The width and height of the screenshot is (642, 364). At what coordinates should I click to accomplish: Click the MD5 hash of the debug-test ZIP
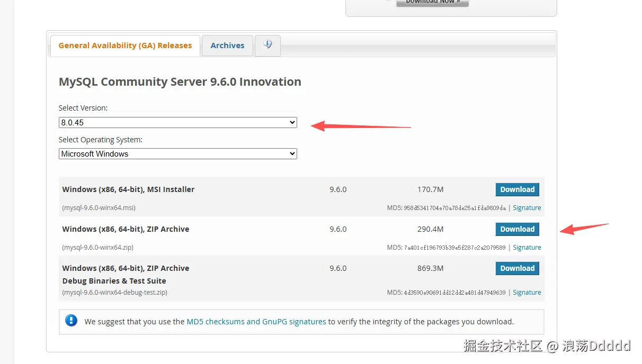pos(455,293)
